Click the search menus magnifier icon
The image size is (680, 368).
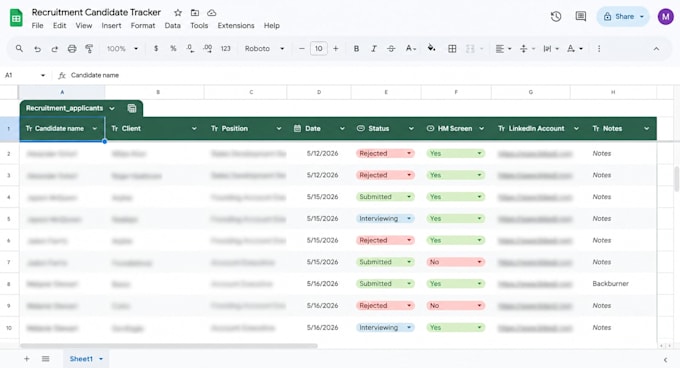[19, 49]
